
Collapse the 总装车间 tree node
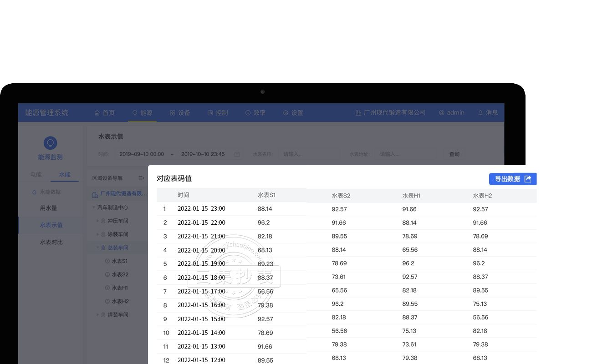(x=97, y=248)
